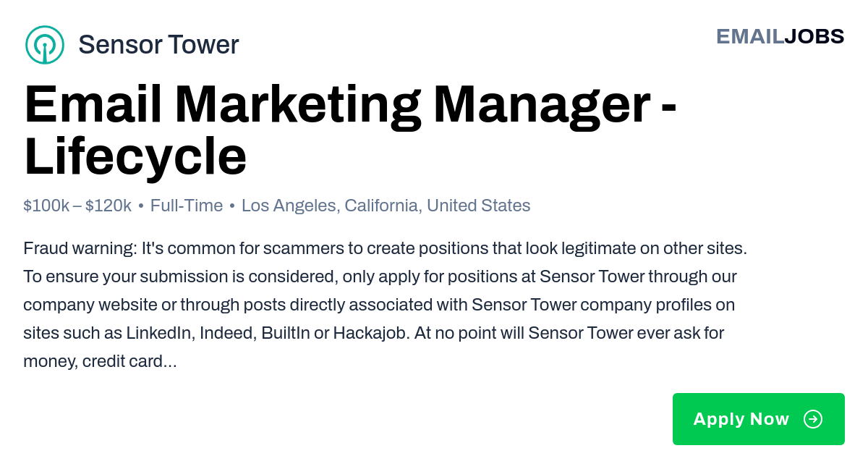Click the circled arrow icon in Apply Now
The image size is (868, 456).
click(x=813, y=419)
